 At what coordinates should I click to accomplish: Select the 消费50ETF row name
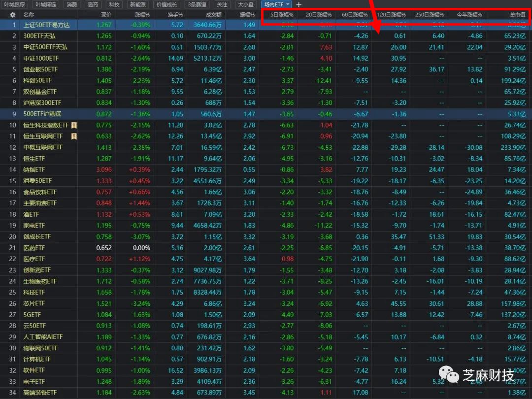coord(37,181)
